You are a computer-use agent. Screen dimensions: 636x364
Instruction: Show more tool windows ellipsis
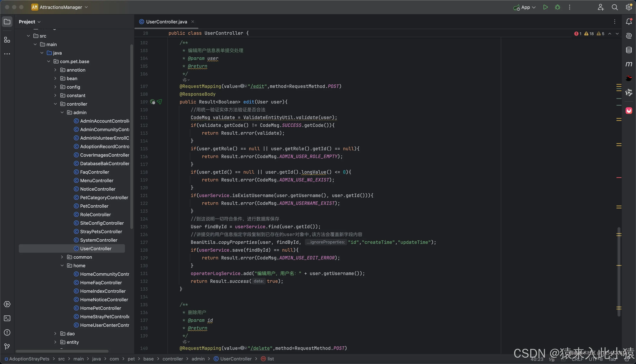tap(7, 54)
